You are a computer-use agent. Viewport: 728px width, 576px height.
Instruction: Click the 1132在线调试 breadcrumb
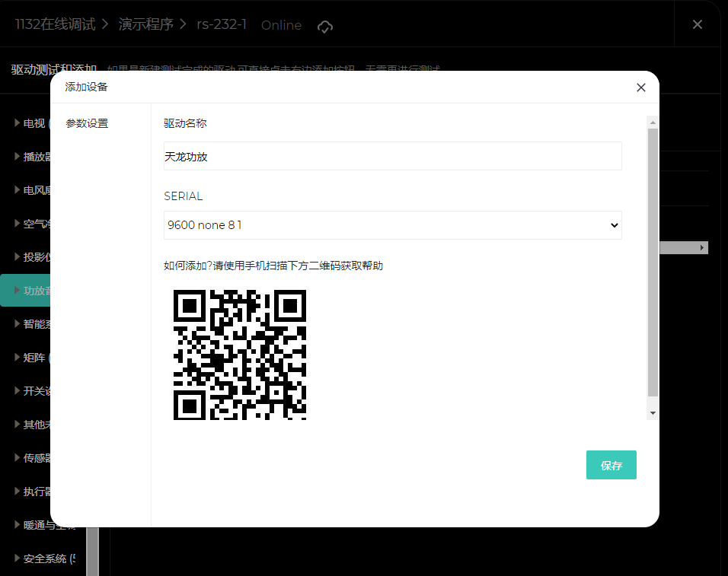click(x=55, y=24)
